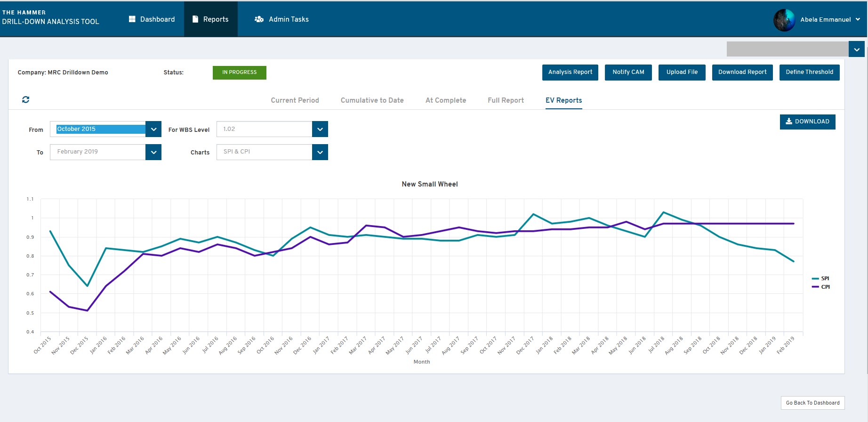Click the 1.02 WBS level field

[x=265, y=129]
